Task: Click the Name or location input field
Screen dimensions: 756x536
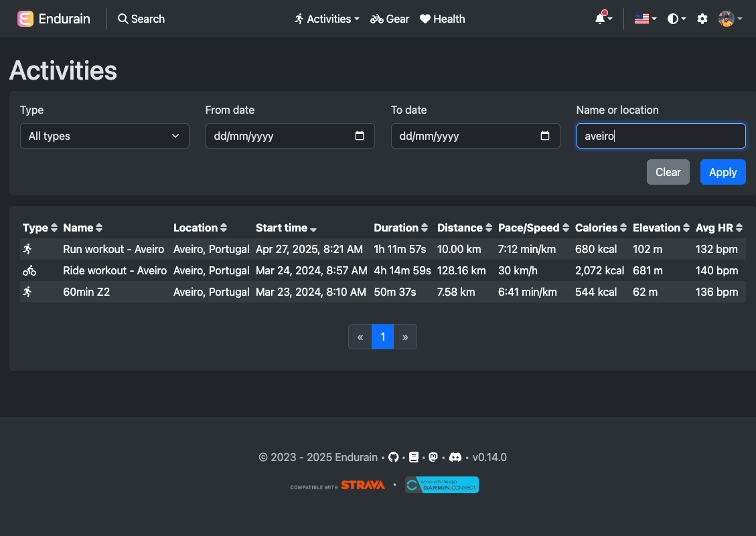Action: click(660, 136)
